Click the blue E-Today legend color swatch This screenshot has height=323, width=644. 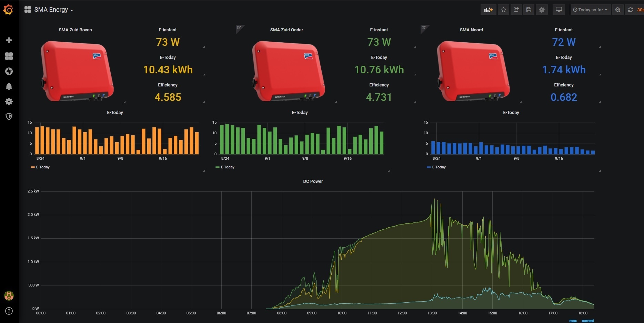click(x=429, y=167)
